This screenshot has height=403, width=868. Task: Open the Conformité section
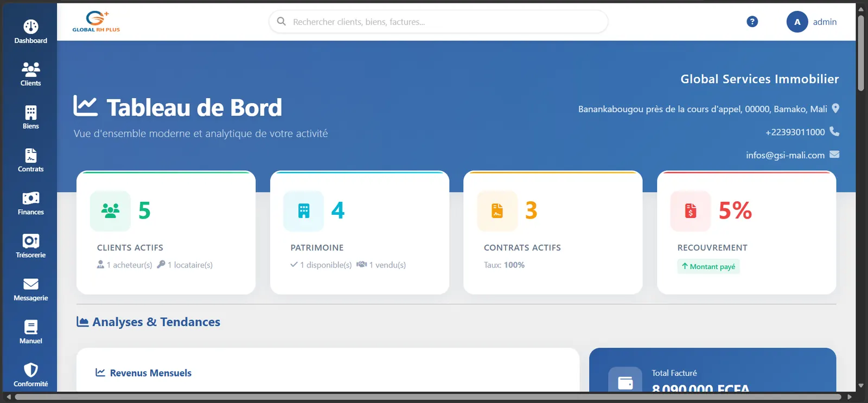click(x=30, y=375)
